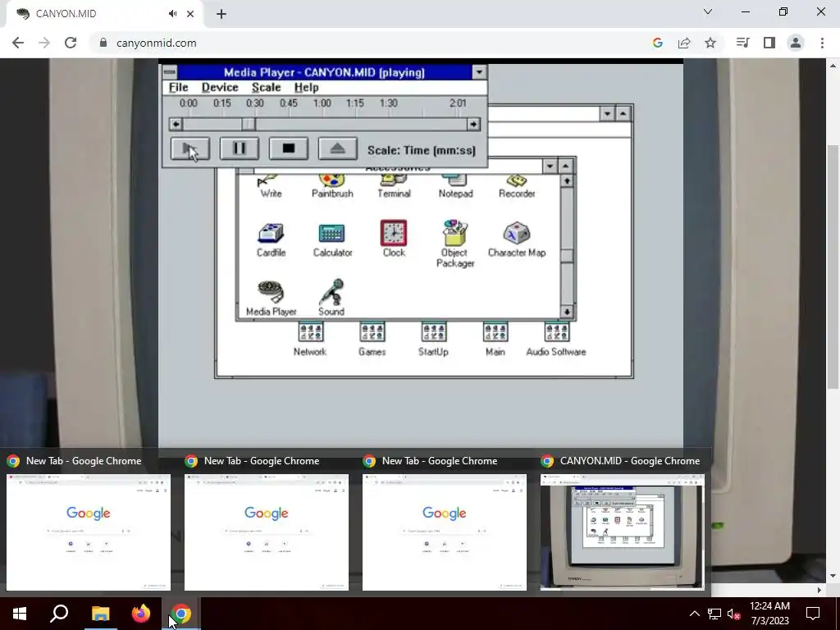This screenshot has height=630, width=840.
Task: Click Accessories window scroll down arrow
Action: [567, 311]
